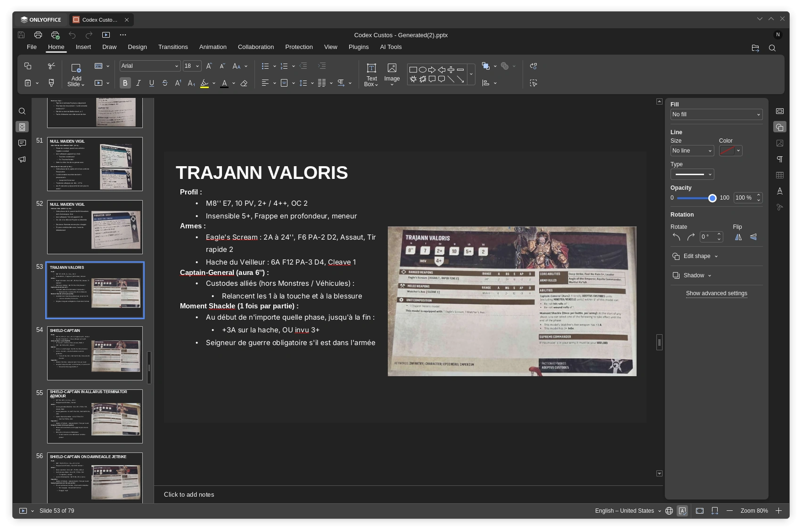Toggle Italic formatting

[x=139, y=83]
